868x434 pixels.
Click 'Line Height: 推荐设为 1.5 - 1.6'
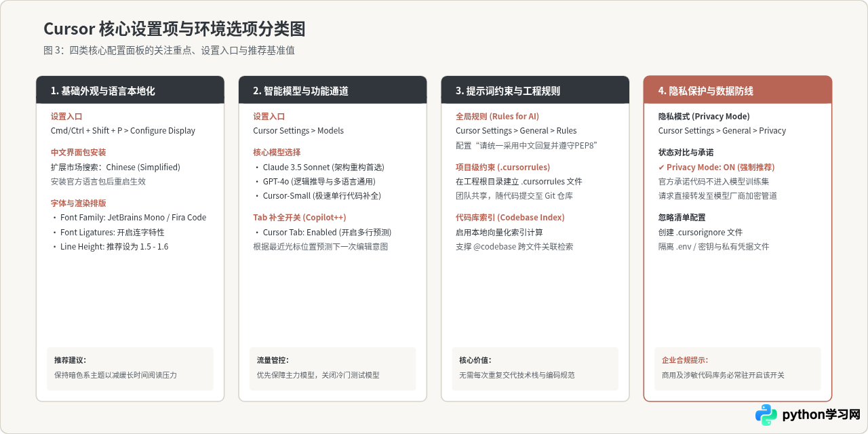114,247
